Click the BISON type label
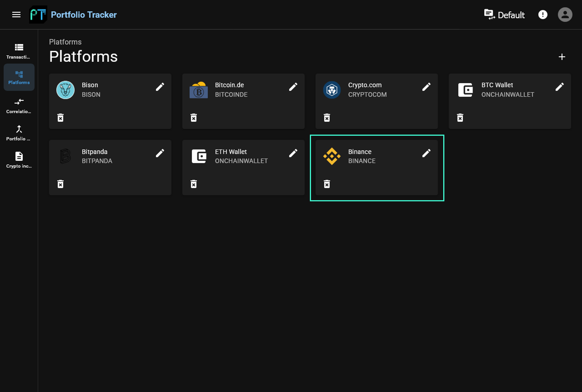 pos(91,95)
